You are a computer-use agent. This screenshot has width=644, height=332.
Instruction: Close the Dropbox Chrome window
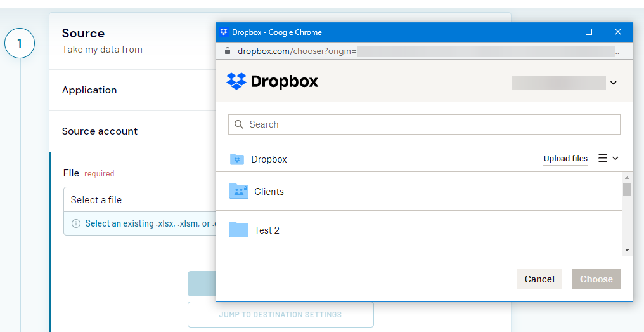618,32
